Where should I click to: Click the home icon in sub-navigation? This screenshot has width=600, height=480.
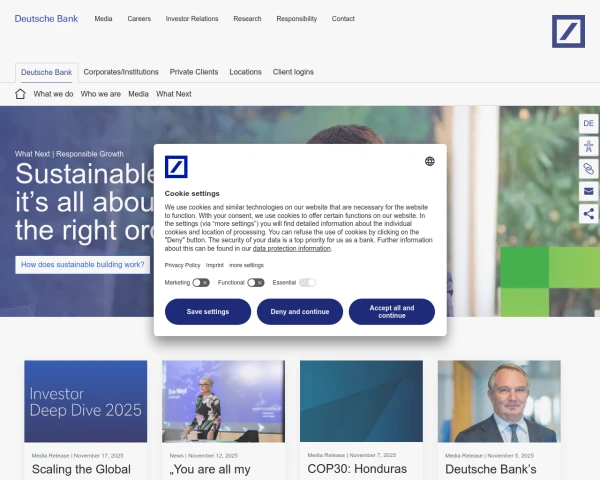pyautogui.click(x=20, y=94)
